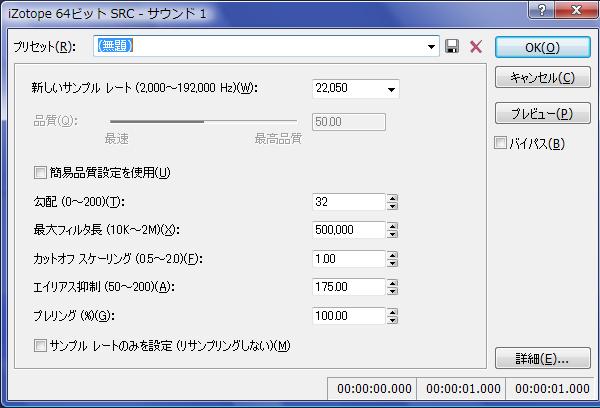Increase 勾配 value with up arrow

(392, 198)
